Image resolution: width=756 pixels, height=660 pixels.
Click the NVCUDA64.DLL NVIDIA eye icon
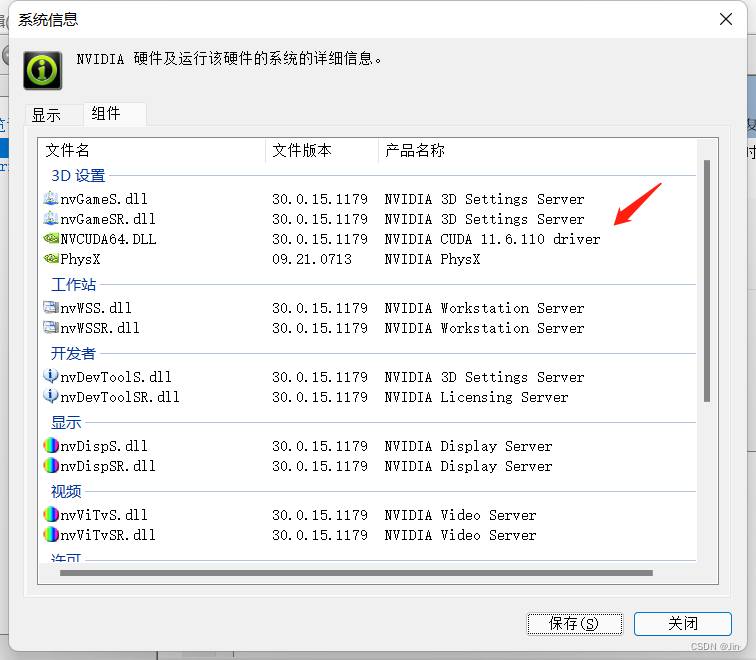point(51,238)
